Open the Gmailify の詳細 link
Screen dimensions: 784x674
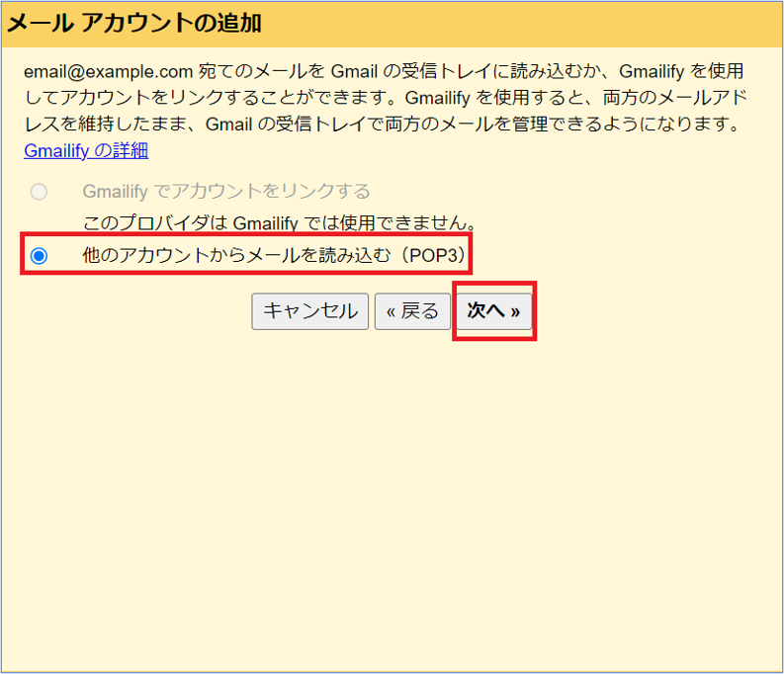coord(86,150)
